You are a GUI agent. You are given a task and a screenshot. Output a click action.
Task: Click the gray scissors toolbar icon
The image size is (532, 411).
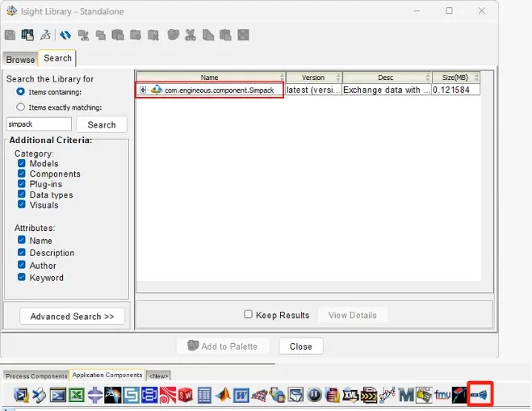coord(191,35)
